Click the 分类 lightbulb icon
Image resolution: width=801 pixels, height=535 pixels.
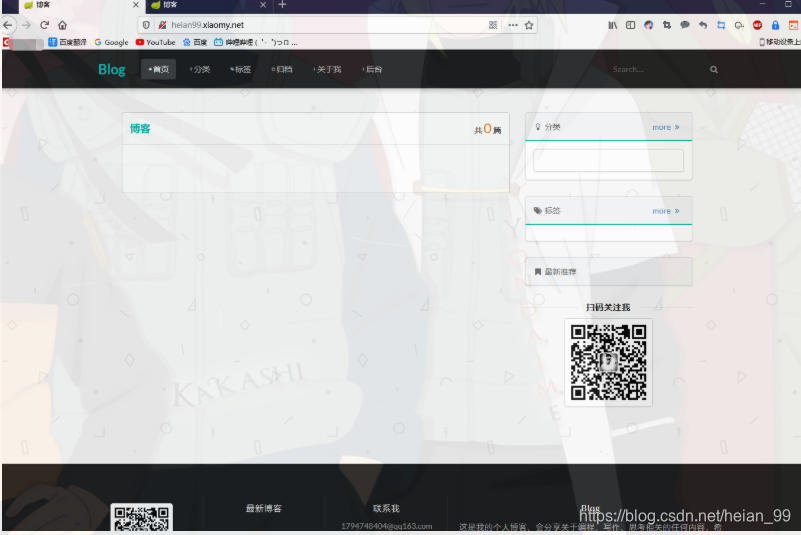pyautogui.click(x=537, y=127)
